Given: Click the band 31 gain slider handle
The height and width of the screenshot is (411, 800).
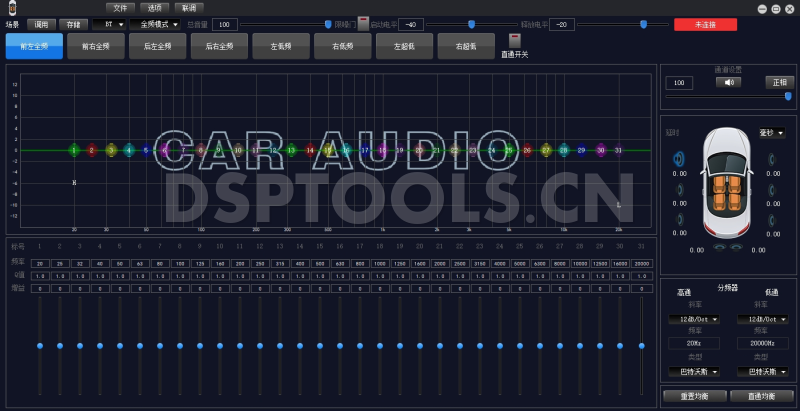Looking at the screenshot, I should click(641, 346).
